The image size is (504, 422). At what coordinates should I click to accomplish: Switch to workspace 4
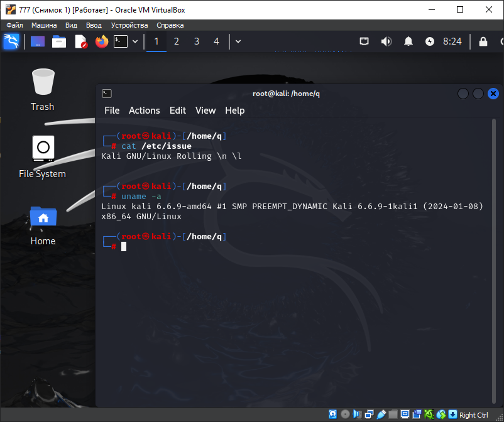coord(216,41)
